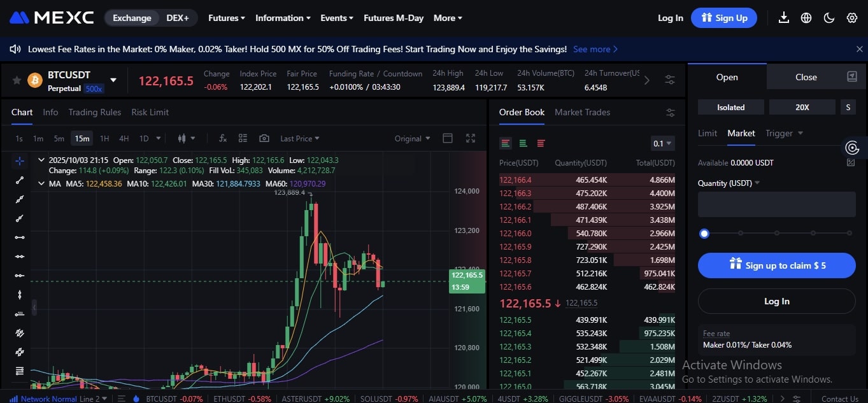Screen dimensions: 868x403
Task: Select the crosshair tool on the chart toolbar
Action: click(19, 162)
